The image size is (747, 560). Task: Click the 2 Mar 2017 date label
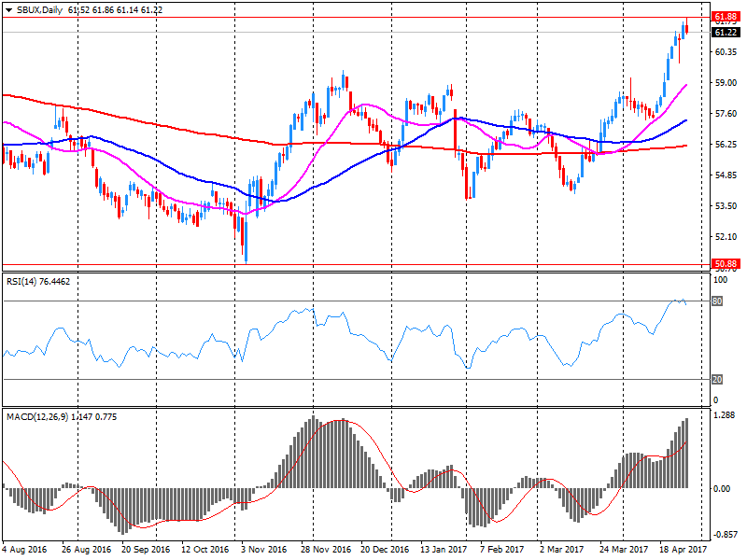561,550
